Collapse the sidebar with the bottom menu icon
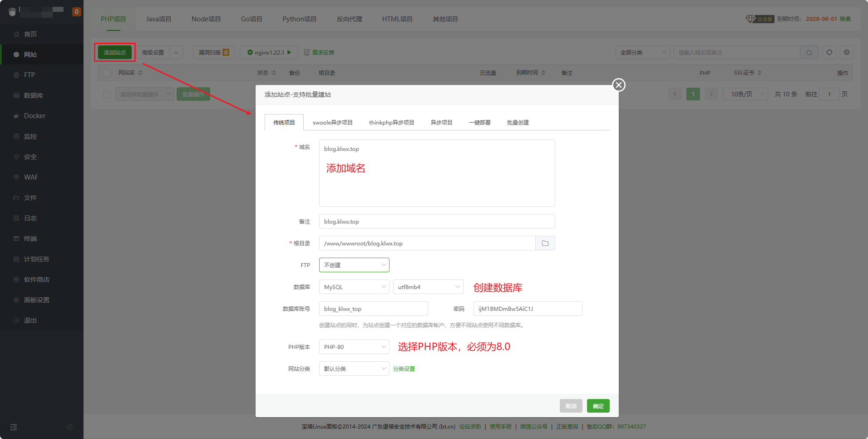The width and height of the screenshot is (868, 439). pyautogui.click(x=14, y=427)
